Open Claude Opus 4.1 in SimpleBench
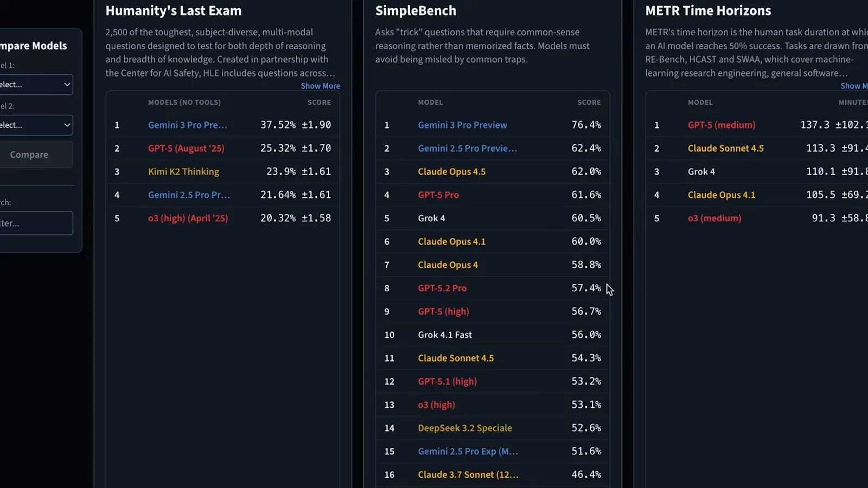This screenshot has width=868, height=488. (x=451, y=241)
